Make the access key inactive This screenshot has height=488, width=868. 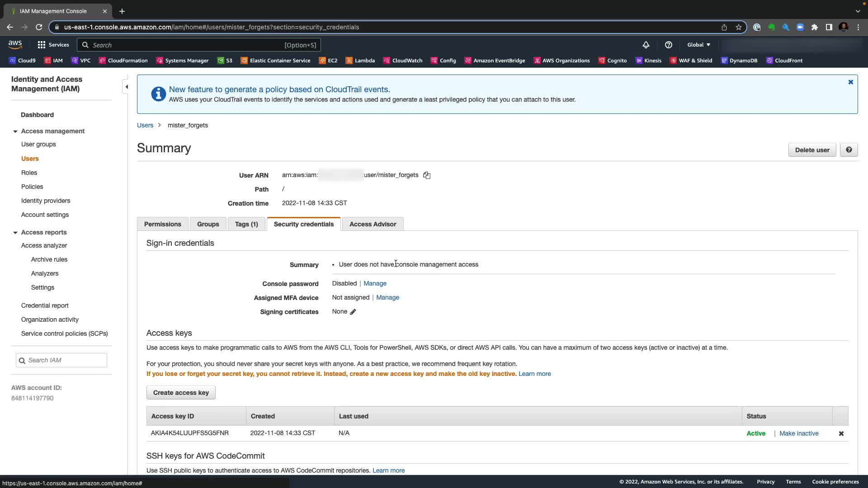(x=798, y=433)
